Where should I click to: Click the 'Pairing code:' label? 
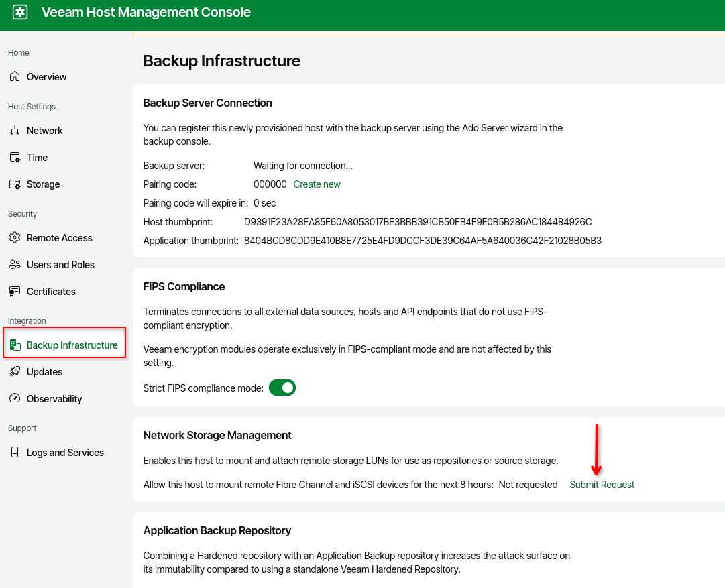[170, 184]
